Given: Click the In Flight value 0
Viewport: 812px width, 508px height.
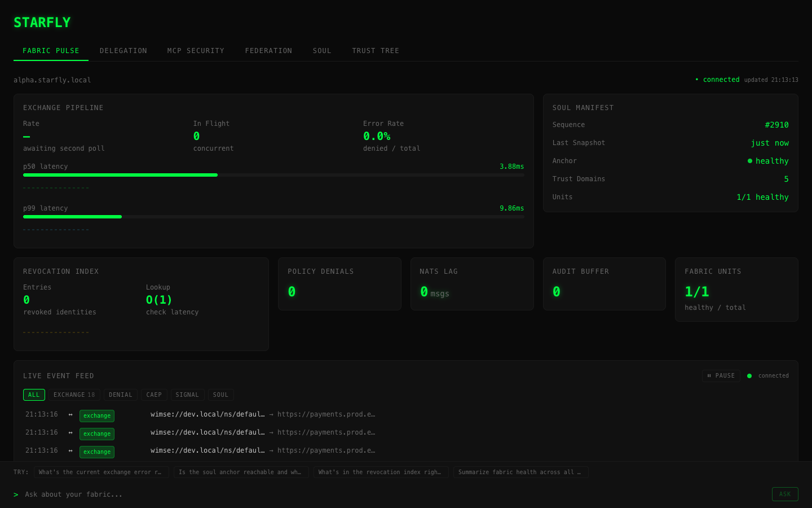Looking at the screenshot, I should coord(196,136).
